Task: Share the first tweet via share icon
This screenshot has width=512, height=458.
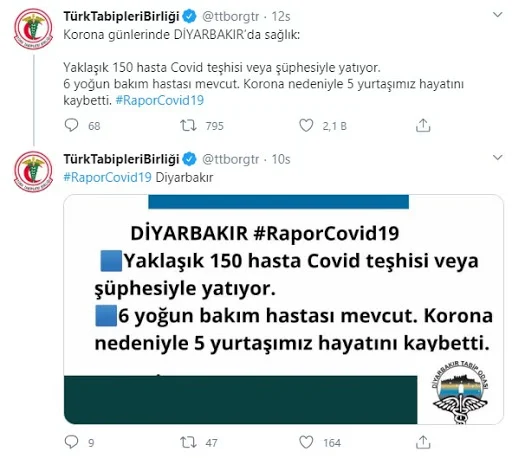Action: pos(423,125)
